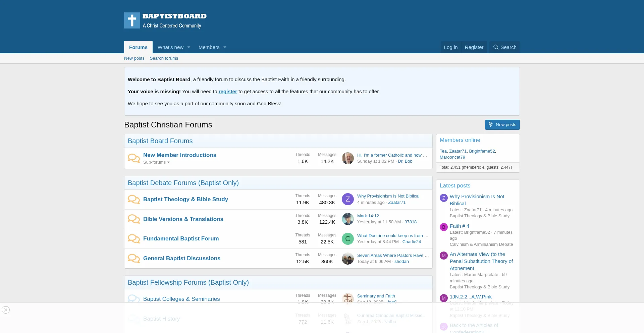Expand Sub-forums under New Member Introductions
Image resolution: width=644 pixels, height=333 pixels.
(x=156, y=162)
